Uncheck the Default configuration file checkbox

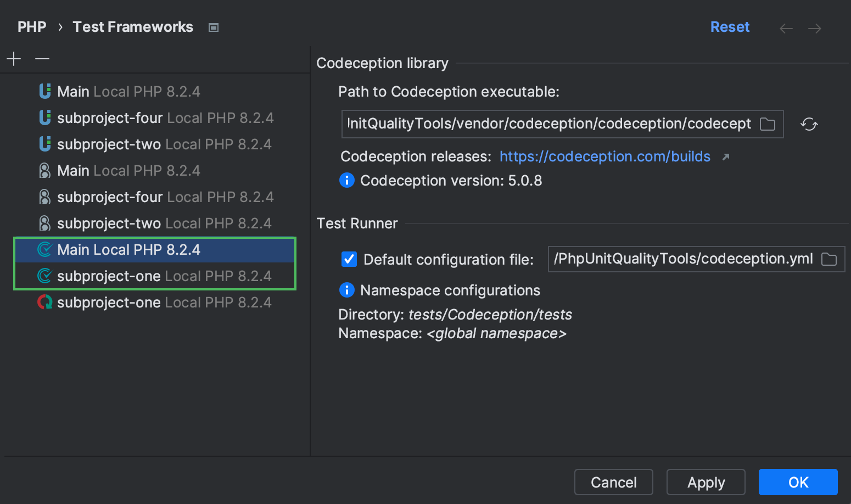[349, 259]
